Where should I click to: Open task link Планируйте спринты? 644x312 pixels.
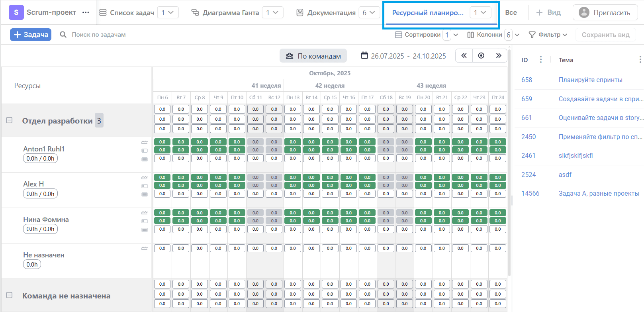(590, 80)
